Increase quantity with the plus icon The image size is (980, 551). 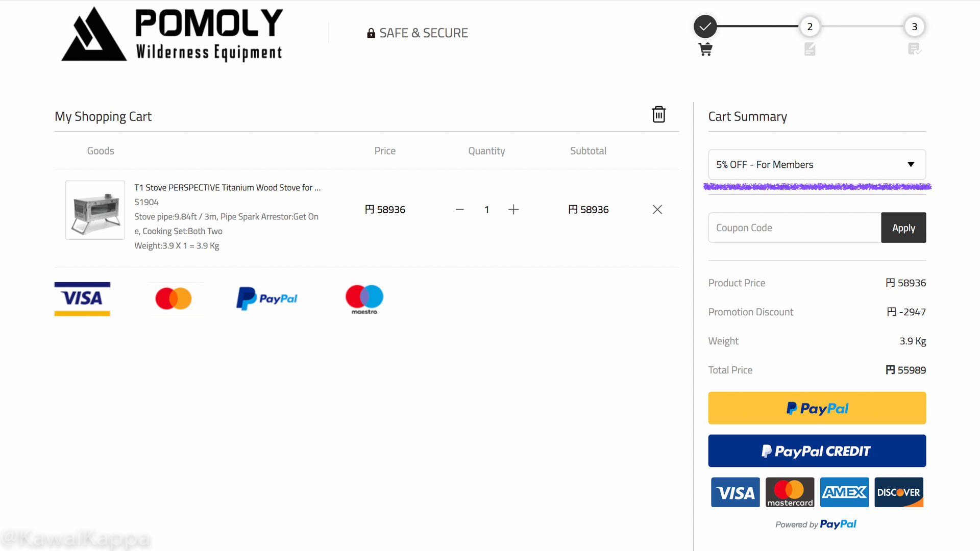(513, 210)
